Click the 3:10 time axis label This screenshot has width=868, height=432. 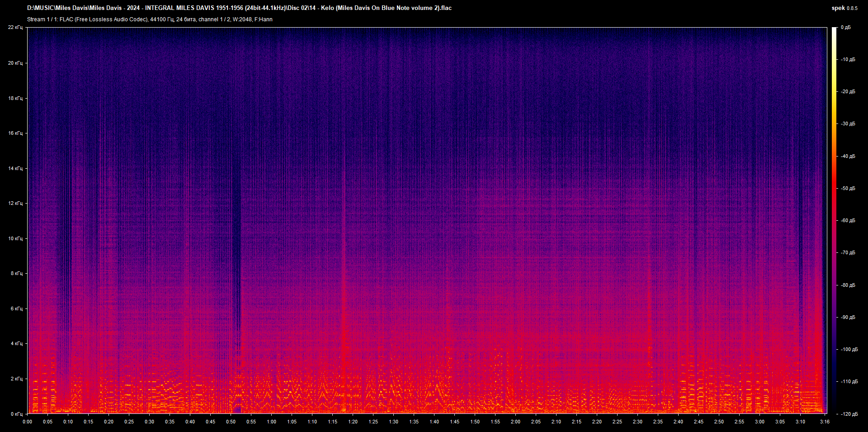[800, 422]
